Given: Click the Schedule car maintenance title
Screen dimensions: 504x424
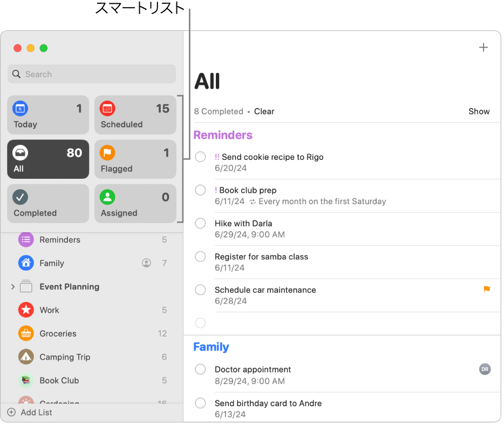Looking at the screenshot, I should click(265, 290).
